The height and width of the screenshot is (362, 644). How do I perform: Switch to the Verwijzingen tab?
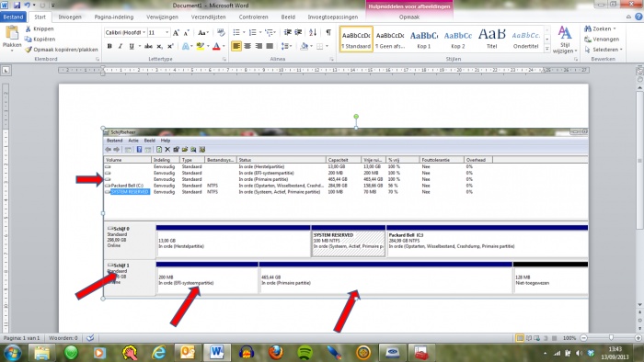pyautogui.click(x=162, y=17)
